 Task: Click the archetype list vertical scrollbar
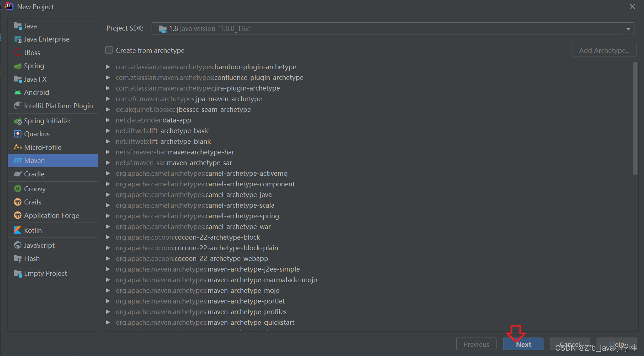(x=635, y=119)
